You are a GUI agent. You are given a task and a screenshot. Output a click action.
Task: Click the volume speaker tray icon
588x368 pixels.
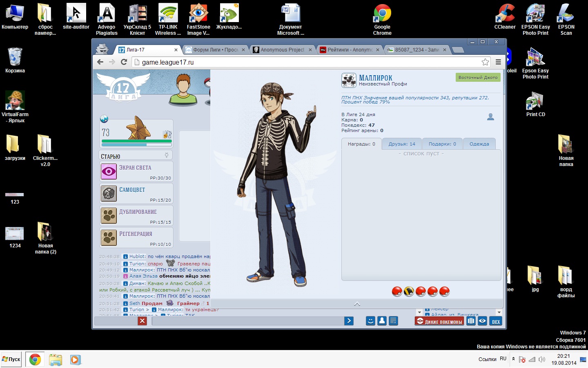pyautogui.click(x=542, y=359)
